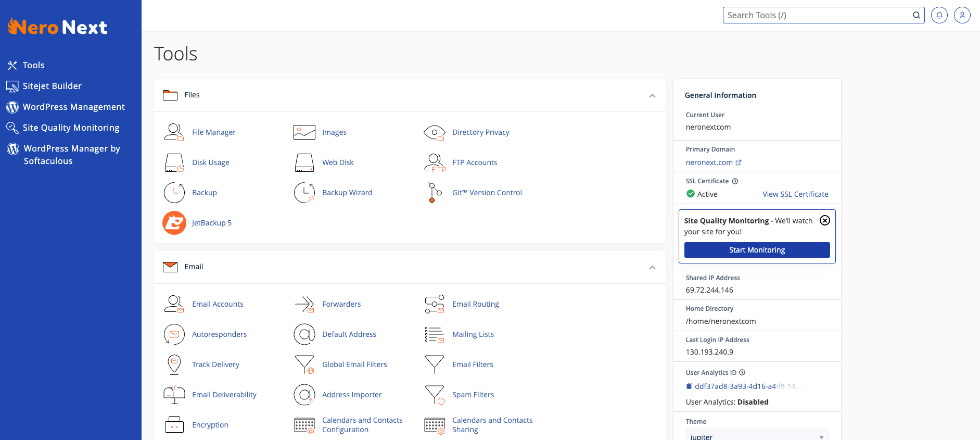
Task: Click the SSL Certificate help icon
Action: (x=735, y=181)
